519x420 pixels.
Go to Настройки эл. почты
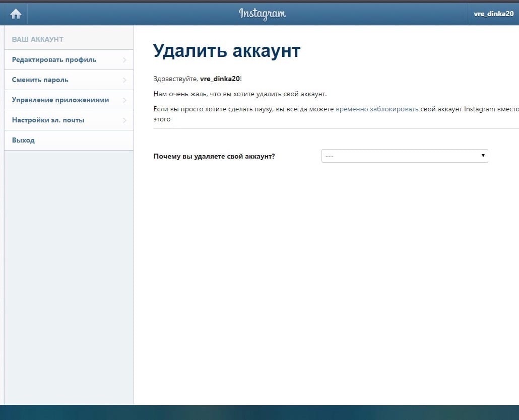click(x=69, y=120)
